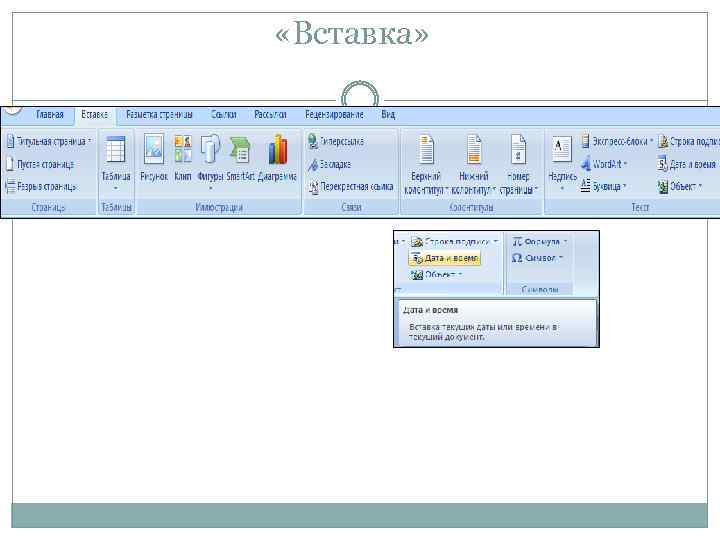Open the Главная ribbon tab
The width and height of the screenshot is (720, 540).
[50, 115]
